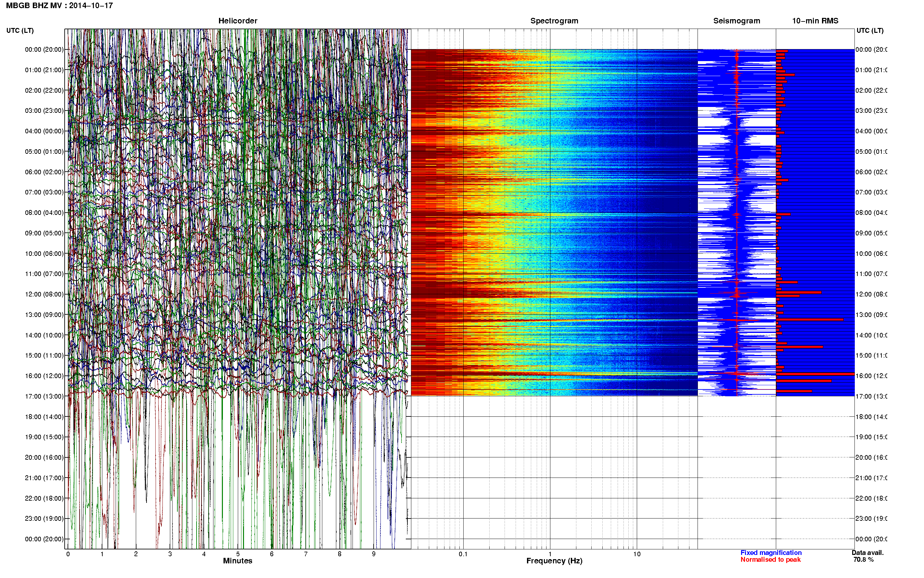Click the '70.8 %' data availability value

pos(863,560)
